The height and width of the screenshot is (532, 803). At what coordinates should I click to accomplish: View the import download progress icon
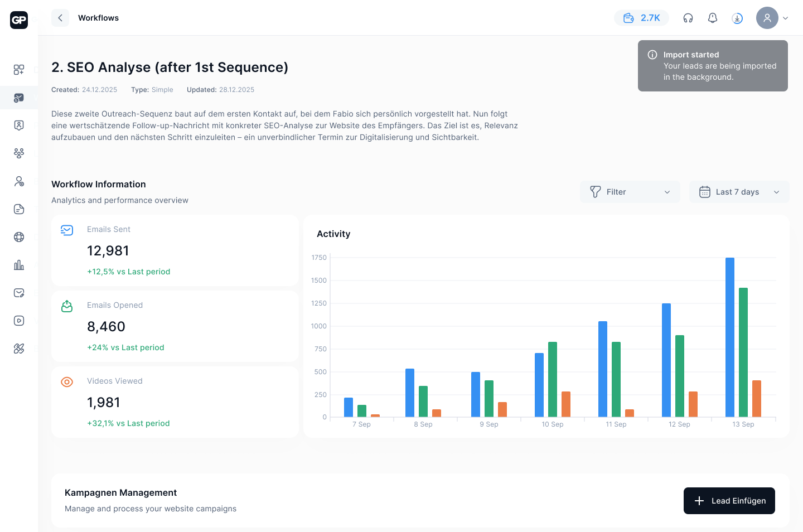point(737,18)
